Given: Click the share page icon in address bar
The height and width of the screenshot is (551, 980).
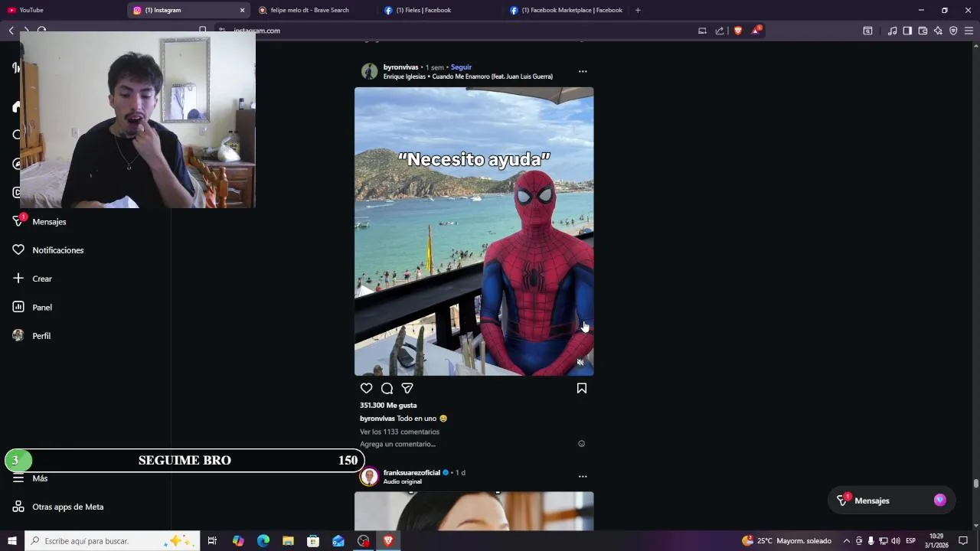Looking at the screenshot, I should (720, 31).
